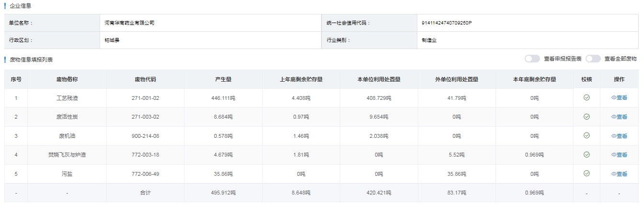Image resolution: width=644 pixels, height=207 pixels.
Task: Select company name 河南华商药业有限公司
Action: [x=129, y=23]
